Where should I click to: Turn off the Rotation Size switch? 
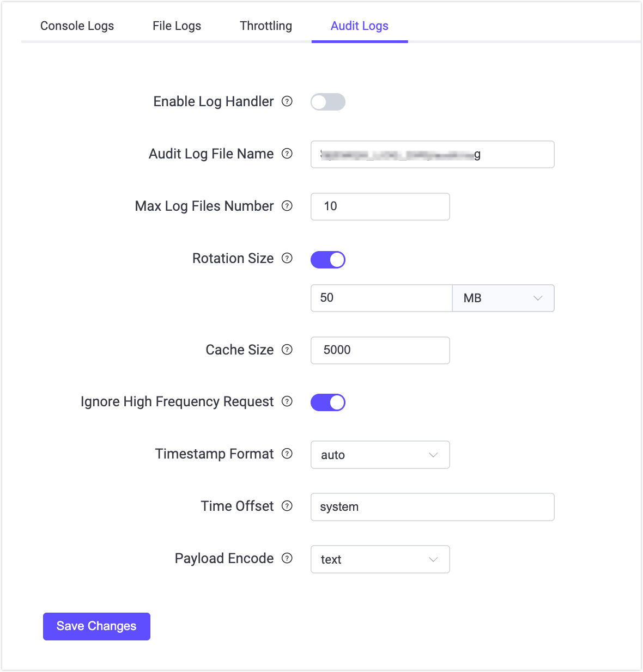click(x=328, y=260)
